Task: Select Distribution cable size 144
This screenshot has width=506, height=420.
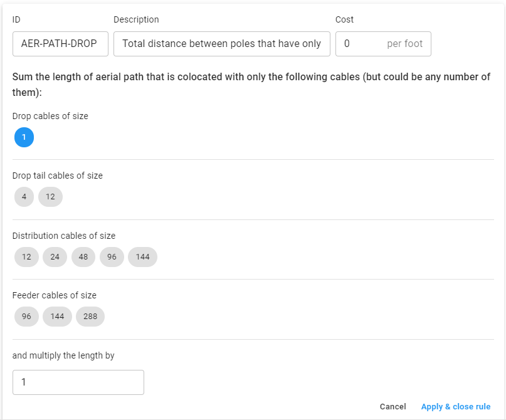Action: click(x=142, y=257)
